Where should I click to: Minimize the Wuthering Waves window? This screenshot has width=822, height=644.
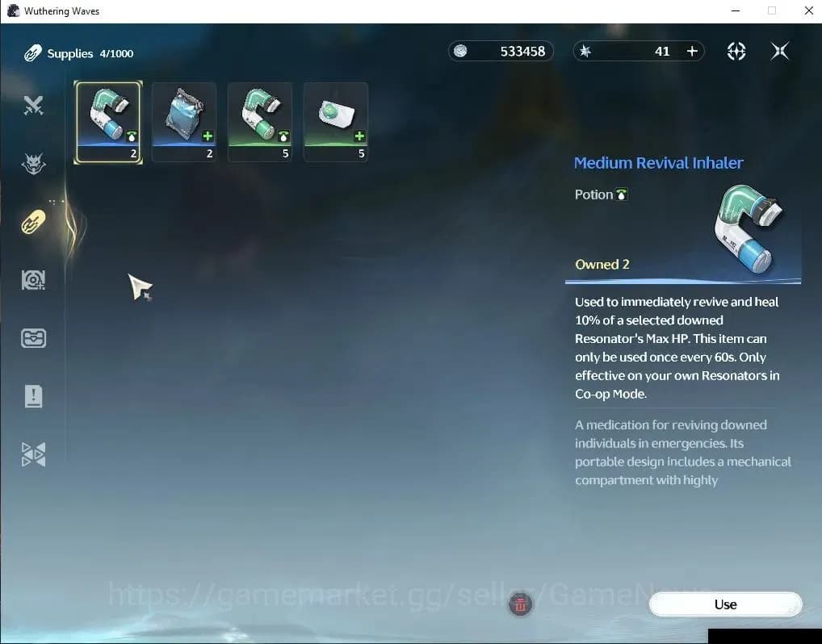coord(736,11)
